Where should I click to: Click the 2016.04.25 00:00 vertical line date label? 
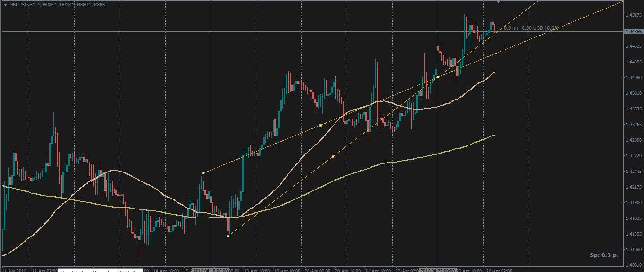438,270
